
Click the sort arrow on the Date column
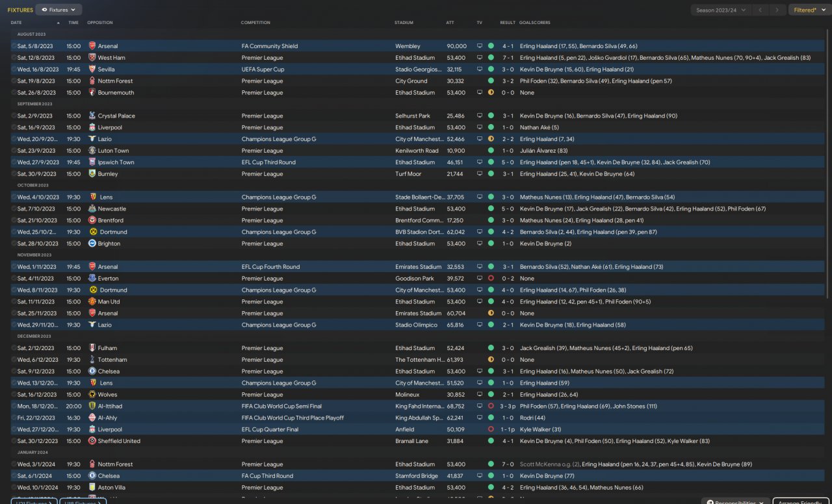point(58,23)
